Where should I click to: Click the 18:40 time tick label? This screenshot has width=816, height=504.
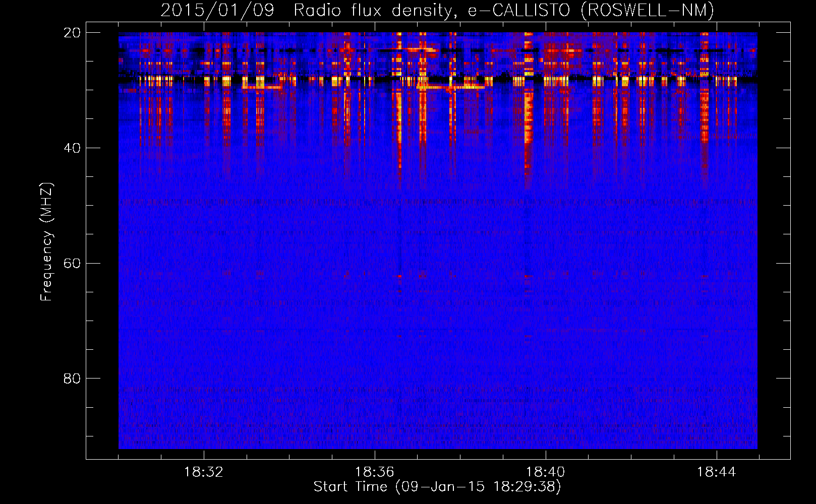[546, 472]
